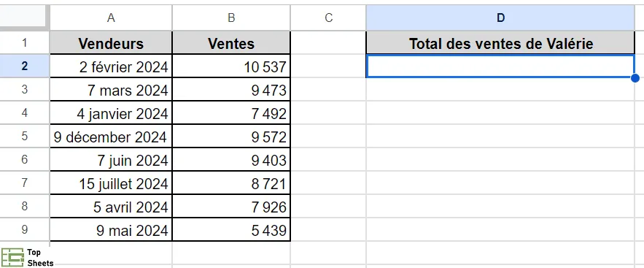Select the cell 4 janvier 2024
644x268 pixels.
click(111, 112)
